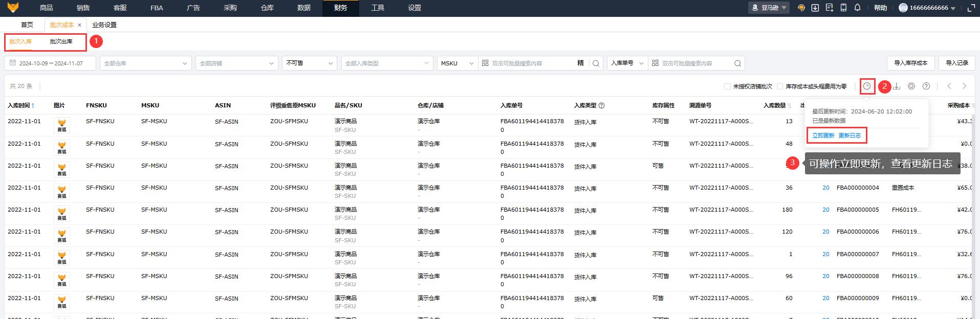Screen dimensions: 980x319
Task: Click the question mark help icon
Action: 926,86
